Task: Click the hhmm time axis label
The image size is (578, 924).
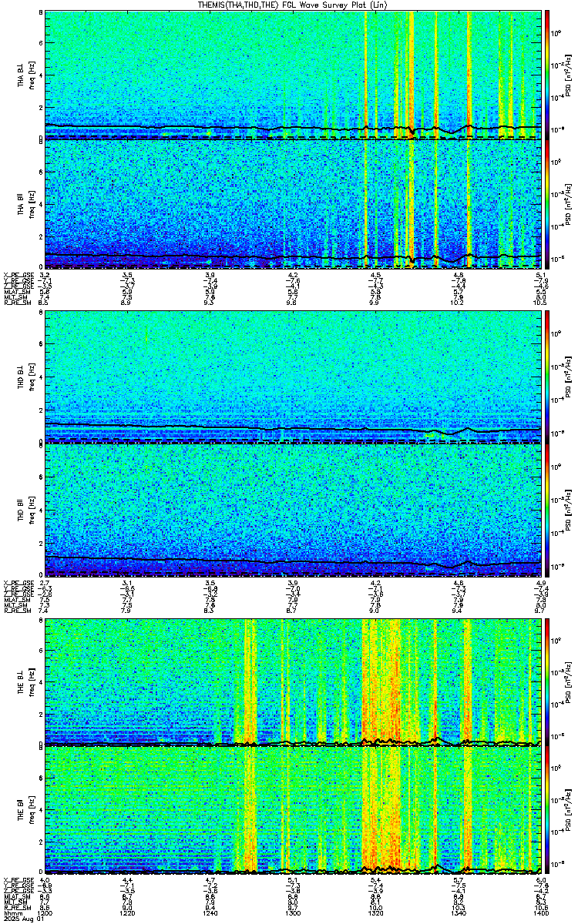Action: [11, 912]
